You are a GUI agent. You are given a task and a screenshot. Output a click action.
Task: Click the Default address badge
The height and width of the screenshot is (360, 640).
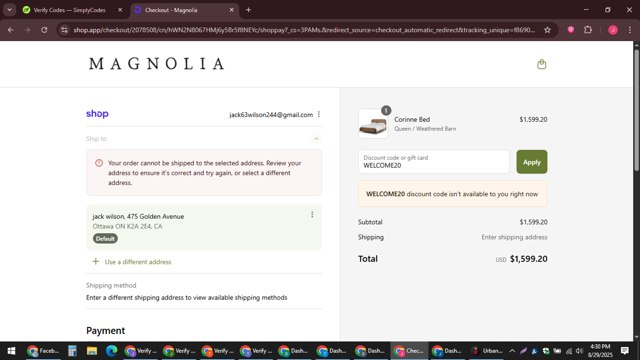(105, 238)
